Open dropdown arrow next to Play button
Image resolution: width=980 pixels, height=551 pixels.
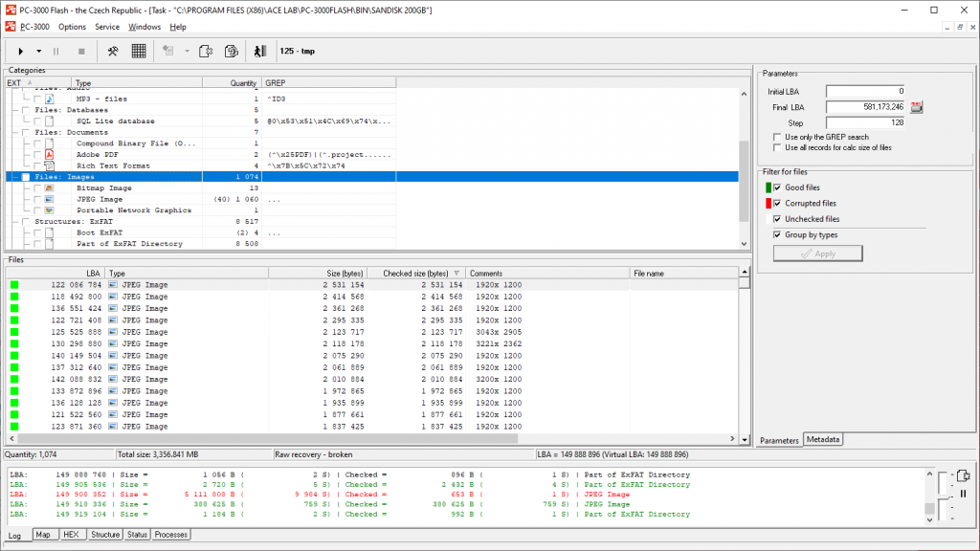pos(38,51)
